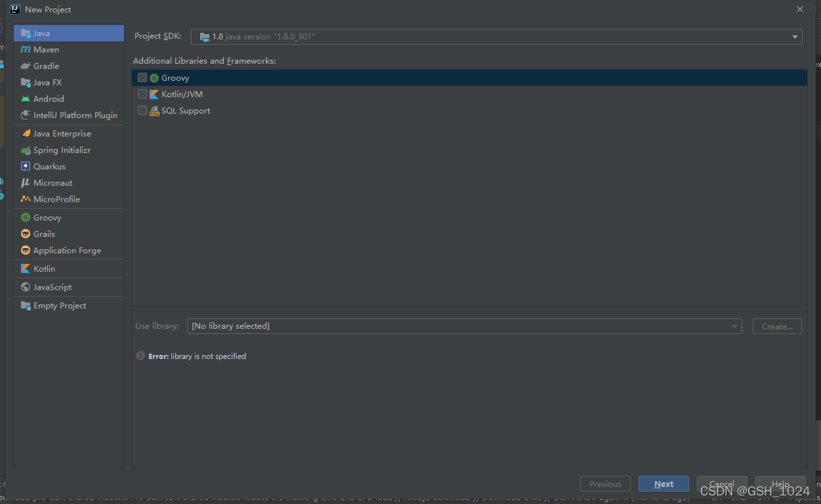Image resolution: width=821 pixels, height=504 pixels.
Task: Select Gradle project type
Action: pos(69,66)
